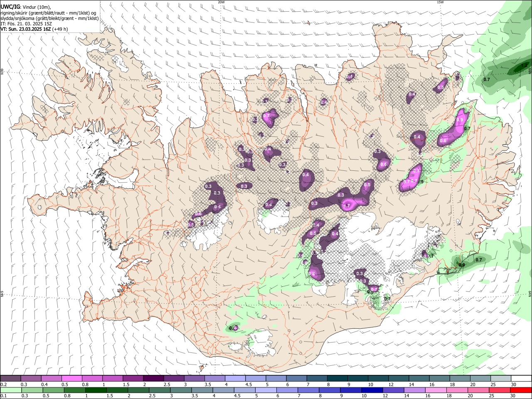The height and width of the screenshot is (399, 532).
Task: Select the 'slydda/snjókoma' legend description line
Action: (49, 18)
